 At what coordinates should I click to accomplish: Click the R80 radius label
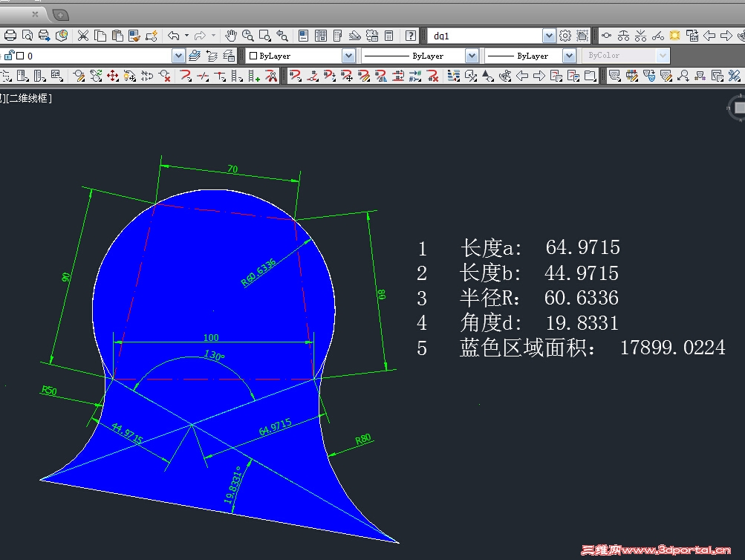tap(363, 440)
